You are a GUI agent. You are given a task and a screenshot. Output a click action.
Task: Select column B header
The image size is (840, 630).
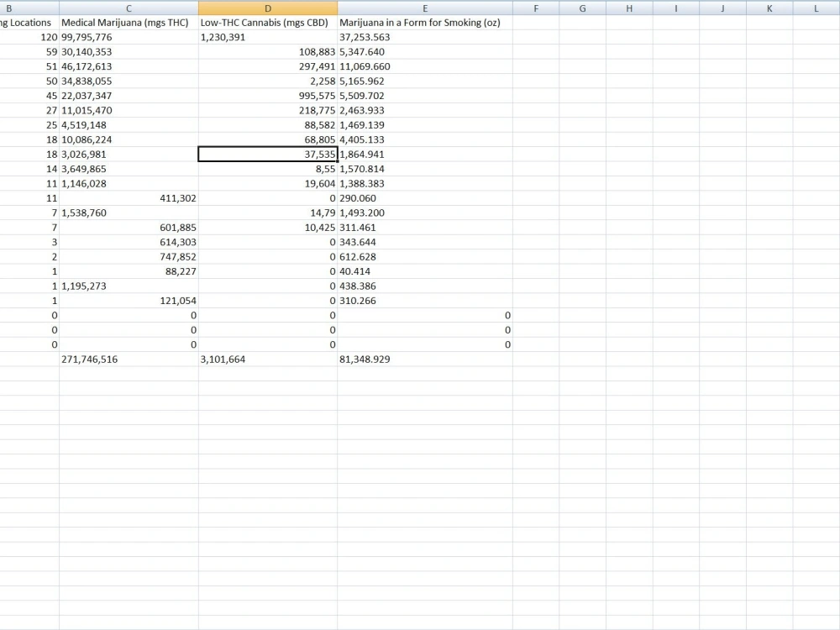(29, 8)
